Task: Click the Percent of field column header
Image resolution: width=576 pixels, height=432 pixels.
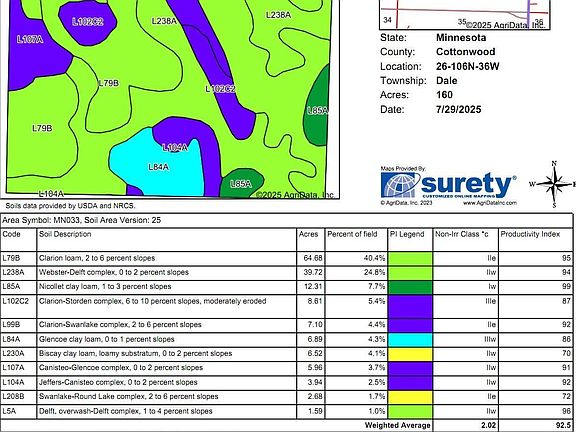Action: coord(352,234)
